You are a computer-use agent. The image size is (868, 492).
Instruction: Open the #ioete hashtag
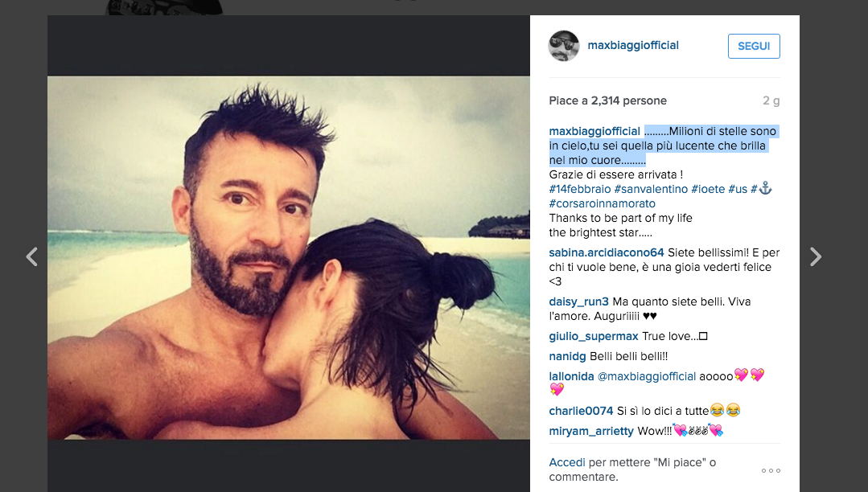[708, 189]
